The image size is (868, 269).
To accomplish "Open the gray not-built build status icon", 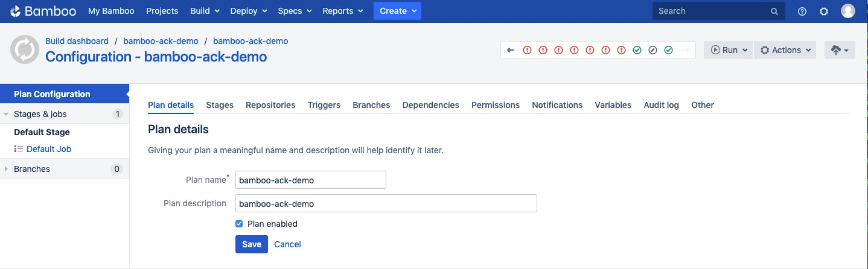I will [x=653, y=50].
